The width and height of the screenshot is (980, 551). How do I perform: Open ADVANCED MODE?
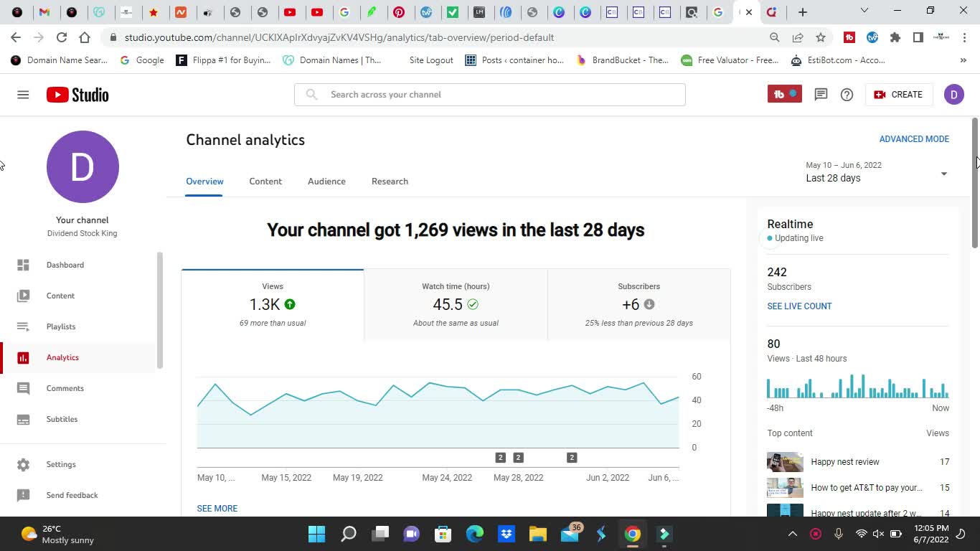tap(914, 139)
